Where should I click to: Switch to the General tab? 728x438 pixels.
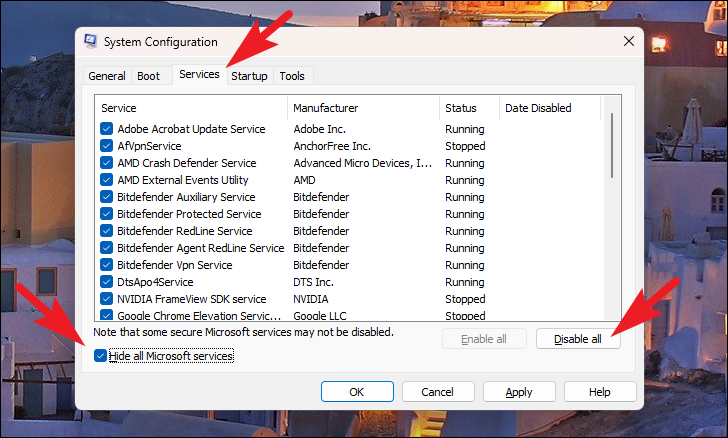[x=107, y=76]
